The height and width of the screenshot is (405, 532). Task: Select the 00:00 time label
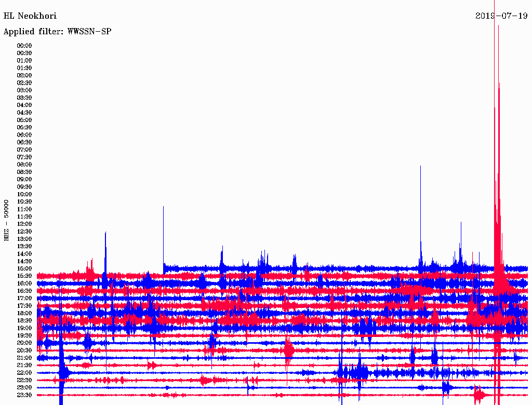point(24,46)
